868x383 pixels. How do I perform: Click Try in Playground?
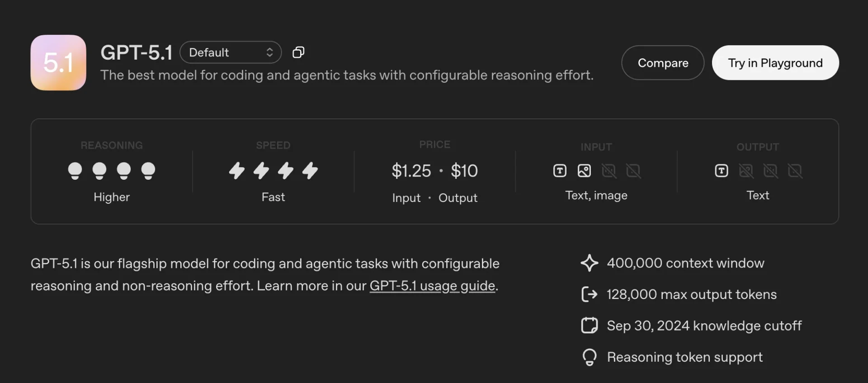(775, 63)
